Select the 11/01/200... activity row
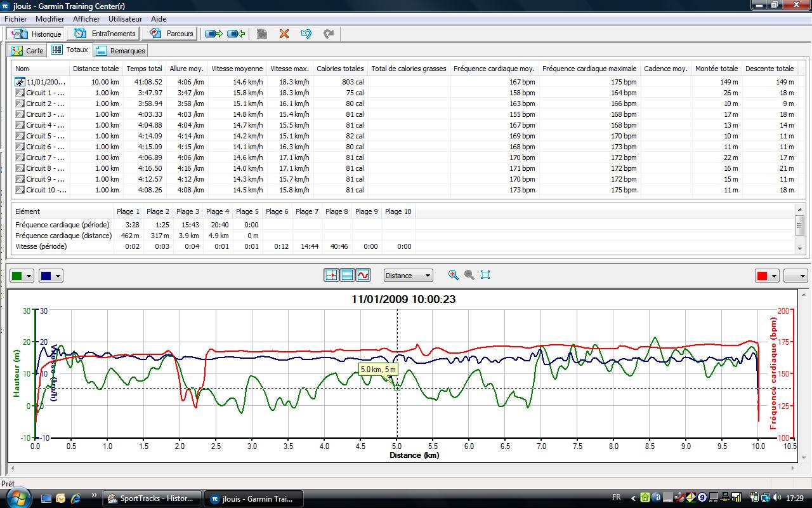812x508 pixels. click(406, 82)
